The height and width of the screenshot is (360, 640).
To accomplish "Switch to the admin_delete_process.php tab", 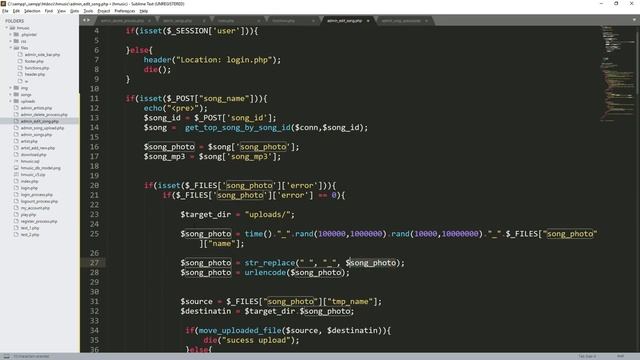I will click(x=122, y=20).
